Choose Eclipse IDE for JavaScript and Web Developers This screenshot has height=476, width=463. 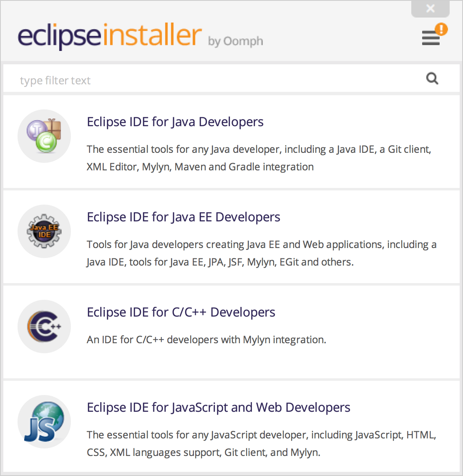[x=219, y=407]
